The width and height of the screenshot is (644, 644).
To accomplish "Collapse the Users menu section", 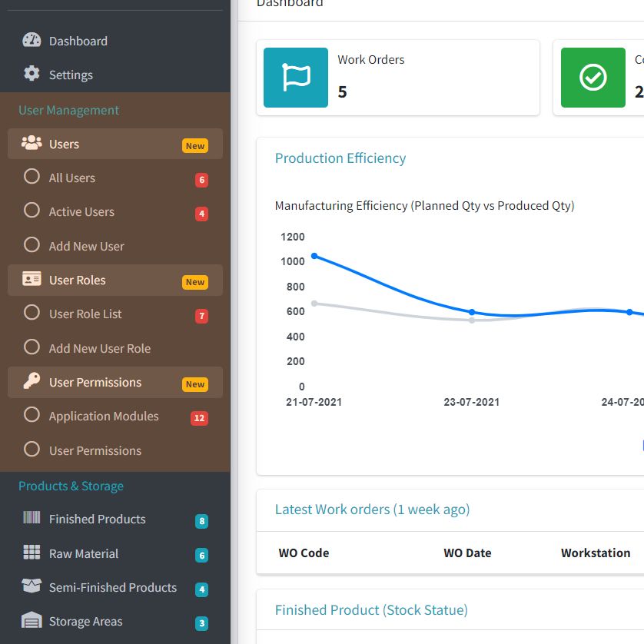I will click(x=115, y=144).
